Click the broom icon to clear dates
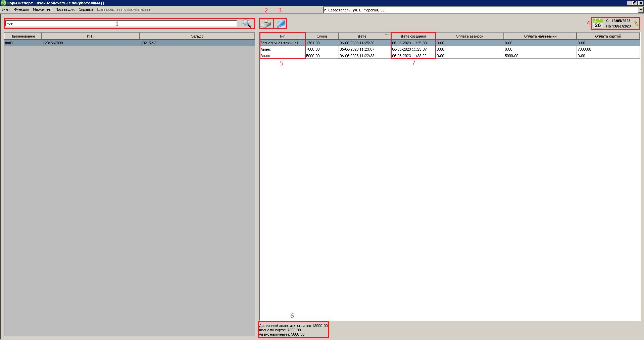644x340 pixels. [x=636, y=23]
